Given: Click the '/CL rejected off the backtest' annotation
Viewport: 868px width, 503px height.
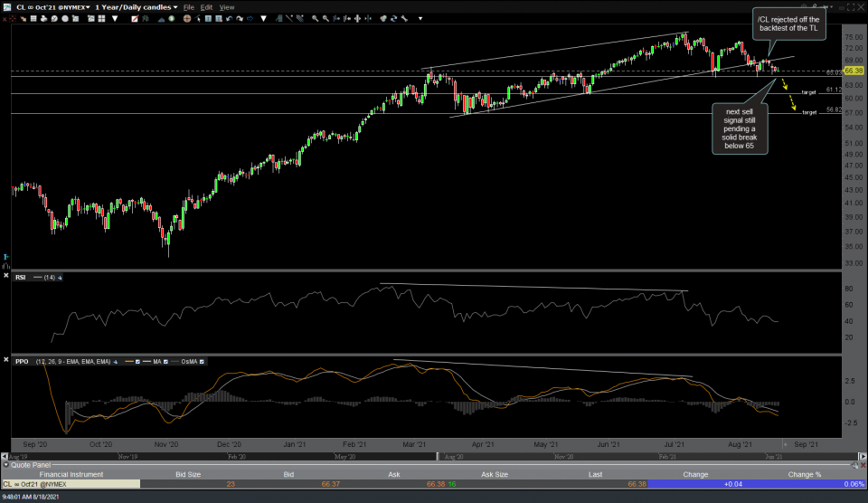Looking at the screenshot, I should [788, 24].
